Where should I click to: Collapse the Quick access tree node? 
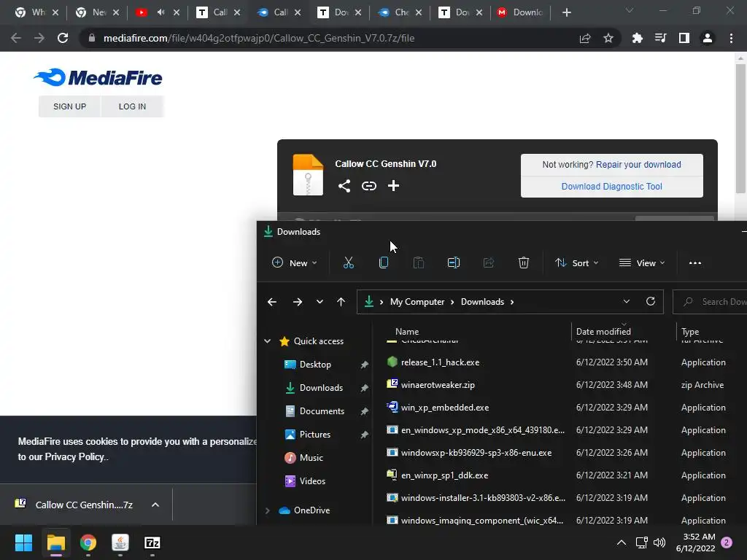267,341
